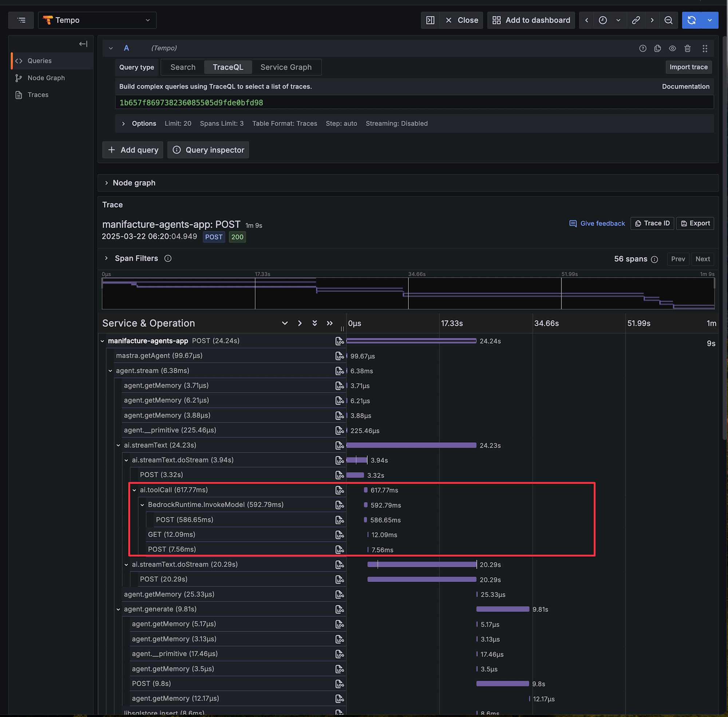Collapse the sidebar with arrow icon
The width and height of the screenshot is (728, 717).
[x=83, y=44]
